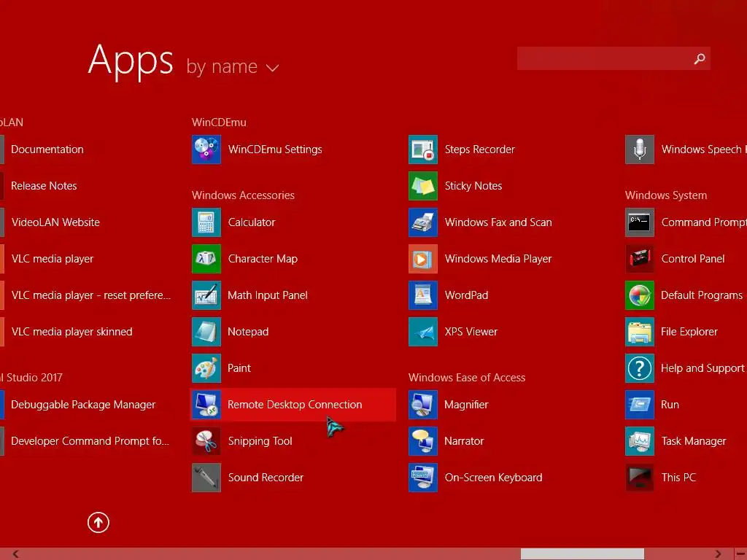Open Character Map icon
Screen dimensions: 747x560
click(x=206, y=259)
